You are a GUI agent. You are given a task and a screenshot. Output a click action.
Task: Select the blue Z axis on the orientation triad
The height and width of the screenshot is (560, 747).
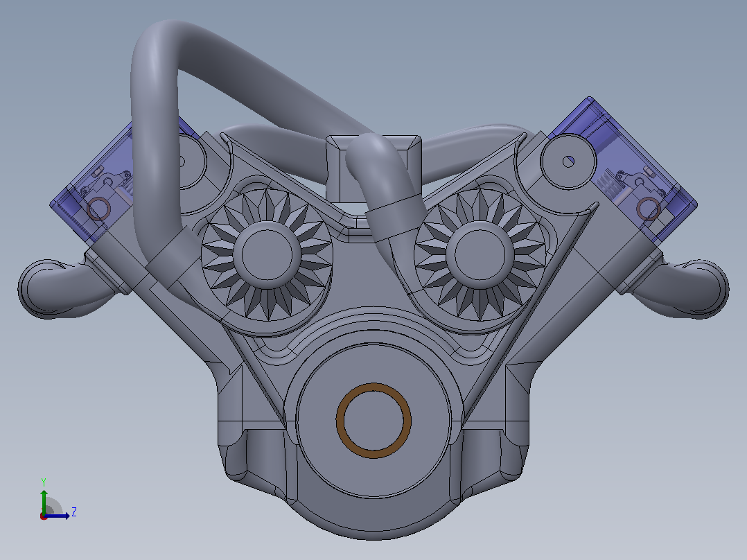coord(57,516)
